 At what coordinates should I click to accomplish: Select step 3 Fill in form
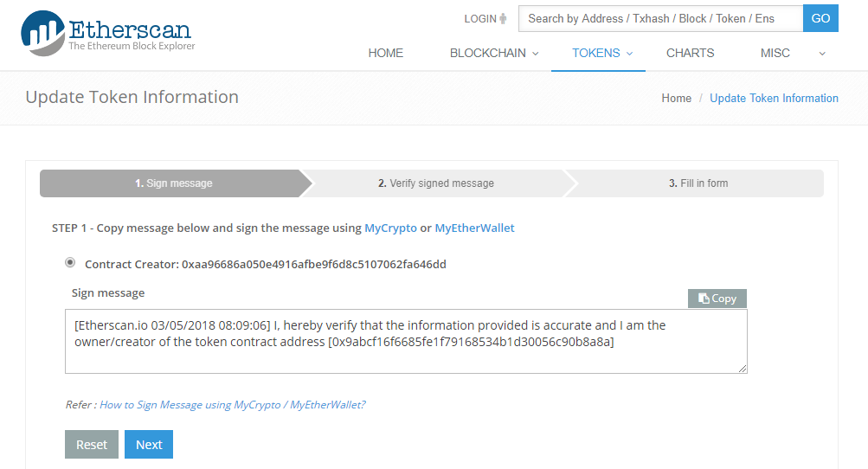coord(698,183)
